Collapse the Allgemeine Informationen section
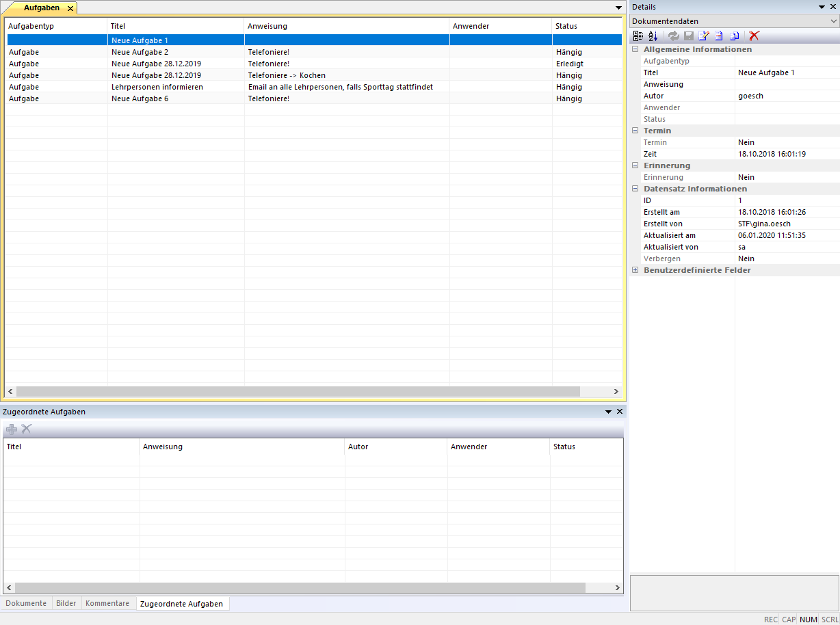This screenshot has width=840, height=625. tap(635, 49)
